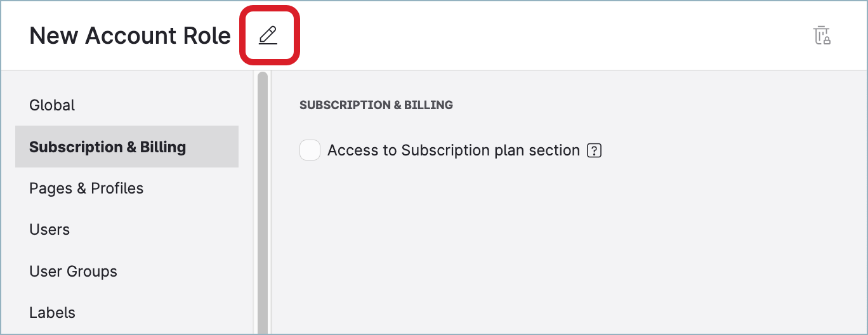
Task: Open the User Groups category
Action: click(x=73, y=272)
